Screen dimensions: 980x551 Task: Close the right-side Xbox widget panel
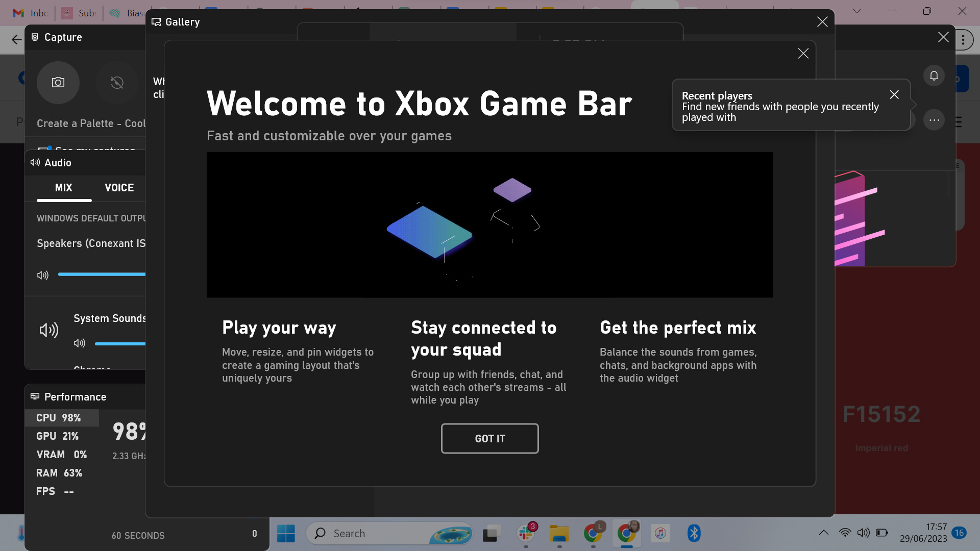point(943,37)
